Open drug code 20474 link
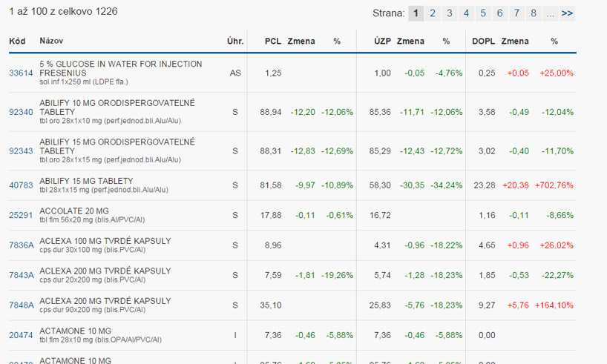Screen dimensions: 607x364 tap(21, 335)
